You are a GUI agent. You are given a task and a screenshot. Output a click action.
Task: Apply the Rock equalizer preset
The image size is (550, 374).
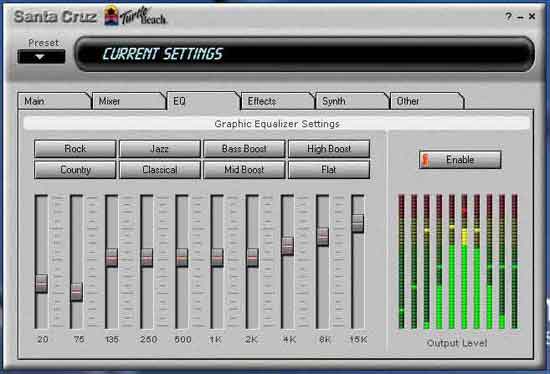[75, 149]
